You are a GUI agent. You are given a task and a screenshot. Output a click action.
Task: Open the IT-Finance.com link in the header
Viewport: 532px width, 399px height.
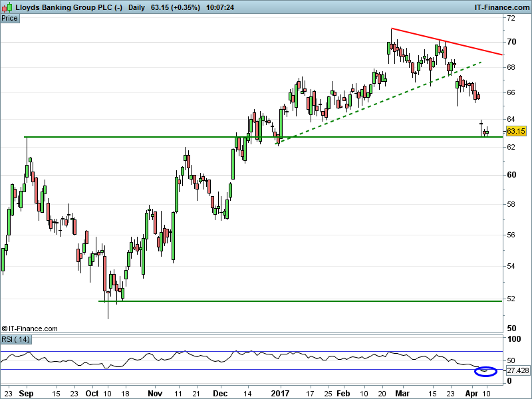click(x=502, y=7)
